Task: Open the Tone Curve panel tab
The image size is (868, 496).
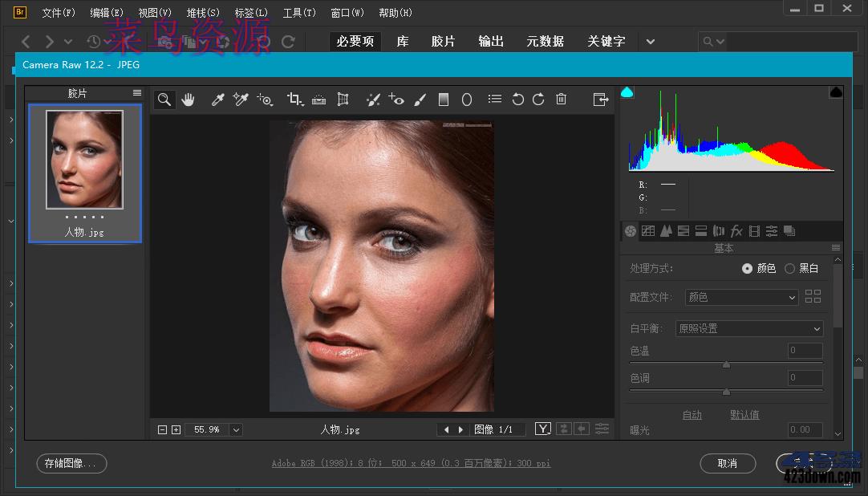Action: (x=648, y=231)
